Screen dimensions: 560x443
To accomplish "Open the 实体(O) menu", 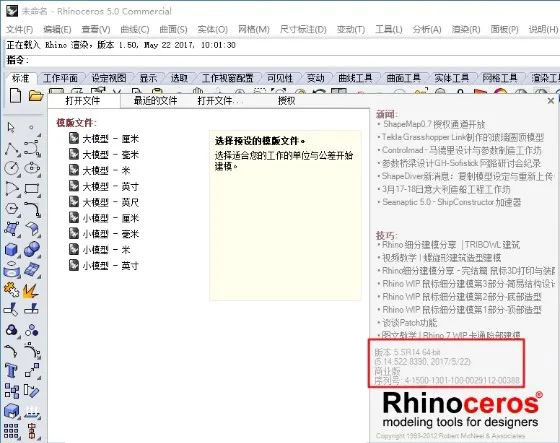I will point(212,29).
